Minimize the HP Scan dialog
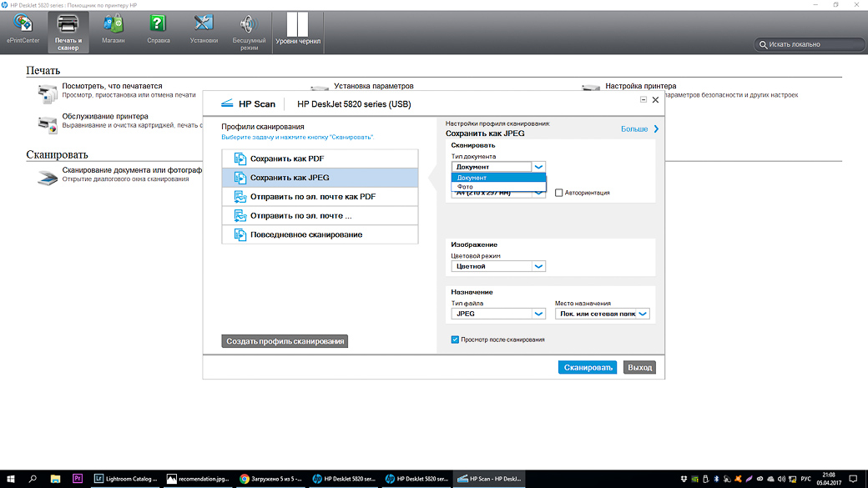This screenshot has width=868, height=488. [643, 99]
